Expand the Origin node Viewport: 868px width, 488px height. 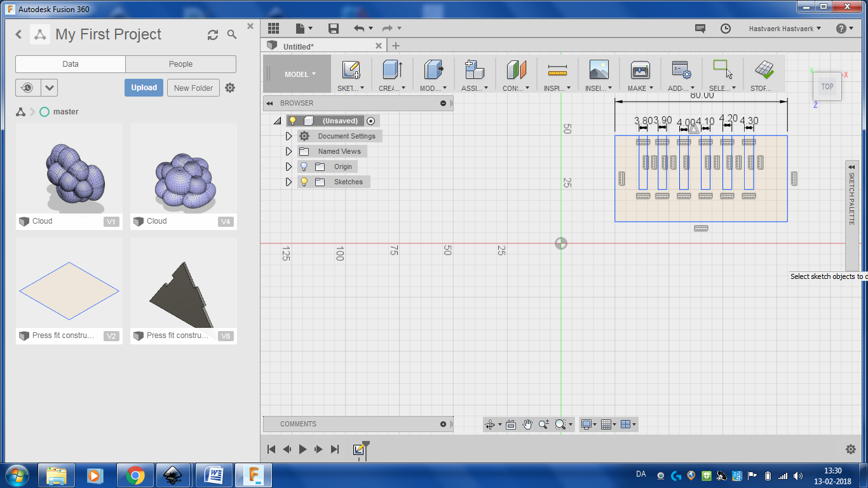[288, 166]
